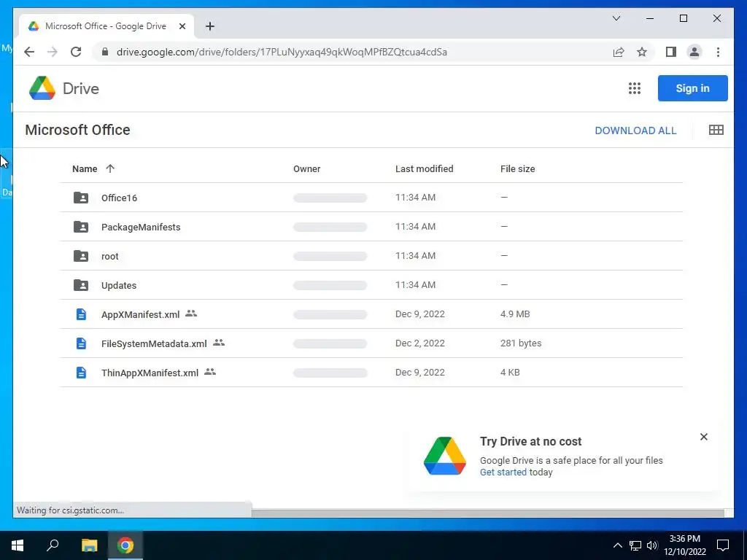Click the File size column header
747x560 pixels.
point(517,168)
